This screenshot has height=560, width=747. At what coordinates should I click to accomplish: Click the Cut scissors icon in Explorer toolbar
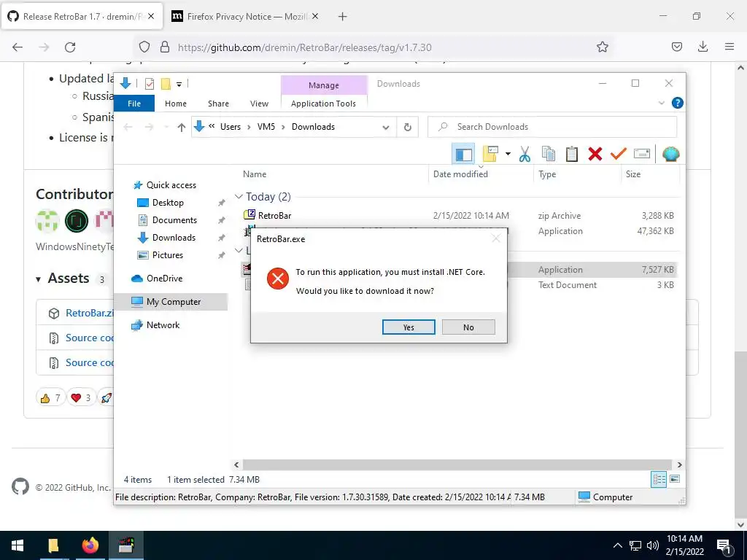[x=525, y=154]
